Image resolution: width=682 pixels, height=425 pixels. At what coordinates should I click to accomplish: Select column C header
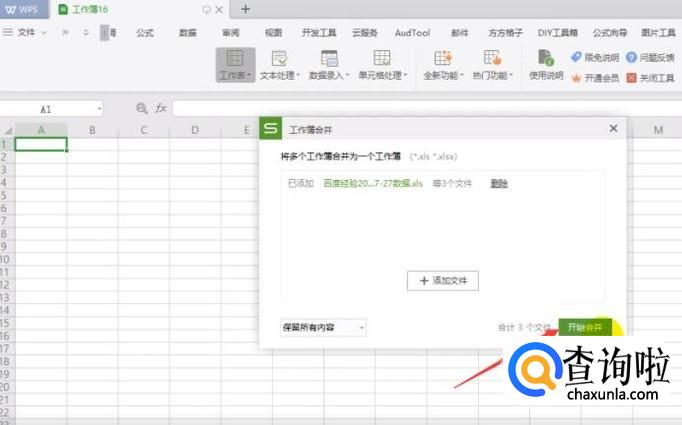tap(144, 130)
